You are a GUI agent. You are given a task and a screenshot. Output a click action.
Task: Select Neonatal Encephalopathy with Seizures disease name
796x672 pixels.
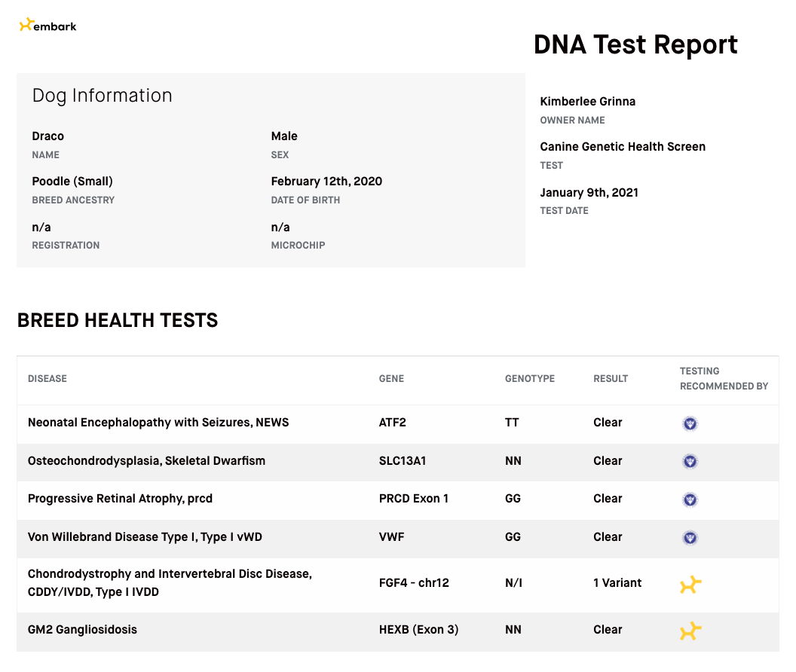pyautogui.click(x=158, y=423)
